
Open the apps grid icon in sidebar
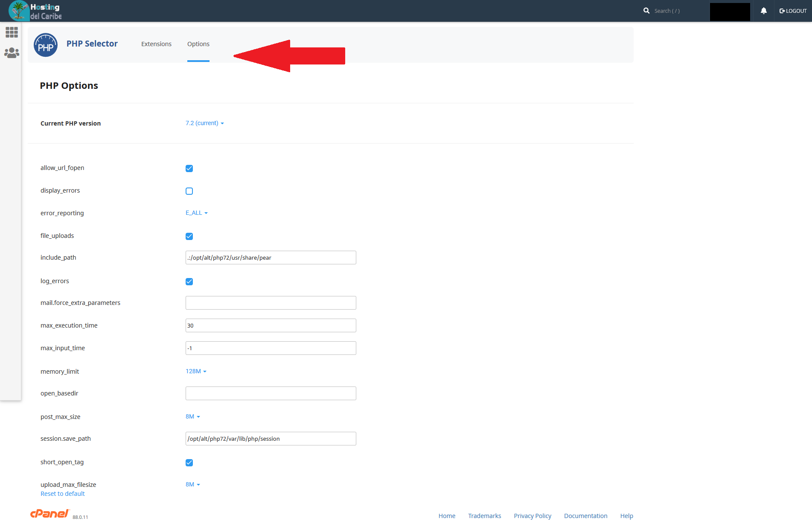click(12, 32)
